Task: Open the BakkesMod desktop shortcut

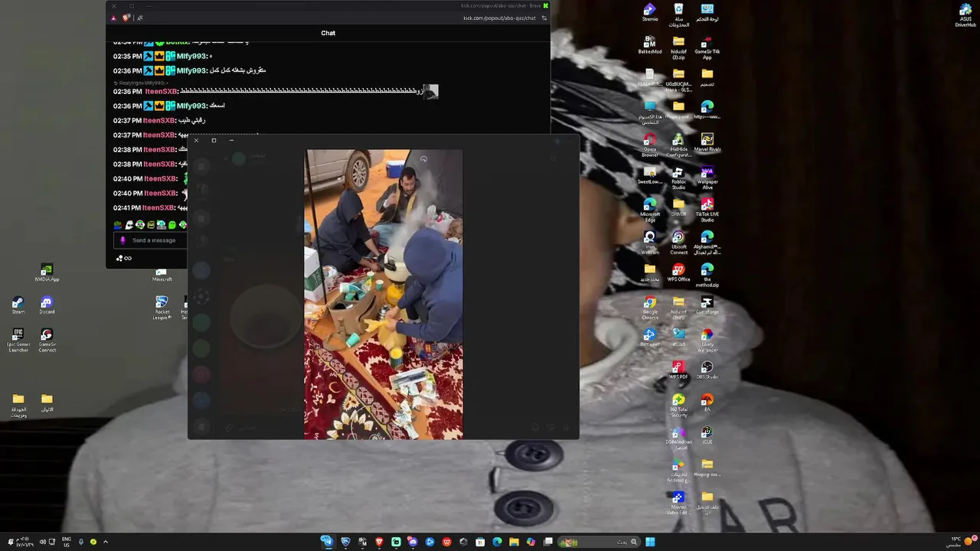Action: pyautogui.click(x=649, y=44)
